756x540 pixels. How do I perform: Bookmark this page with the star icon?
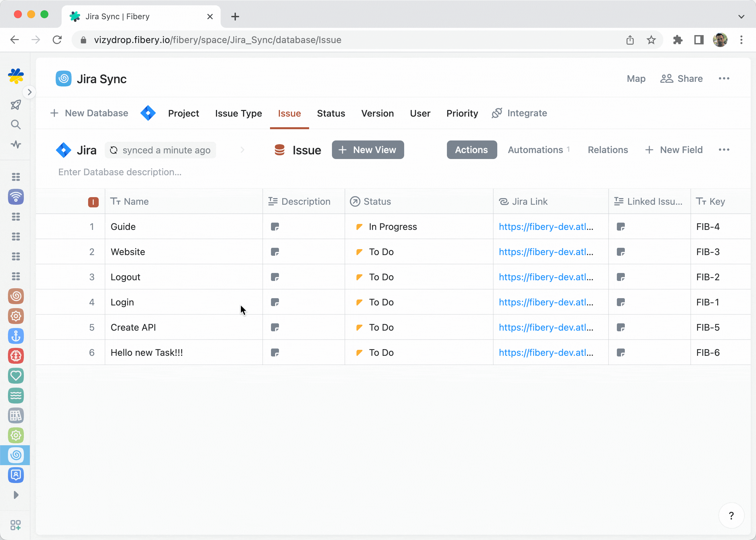pyautogui.click(x=651, y=40)
